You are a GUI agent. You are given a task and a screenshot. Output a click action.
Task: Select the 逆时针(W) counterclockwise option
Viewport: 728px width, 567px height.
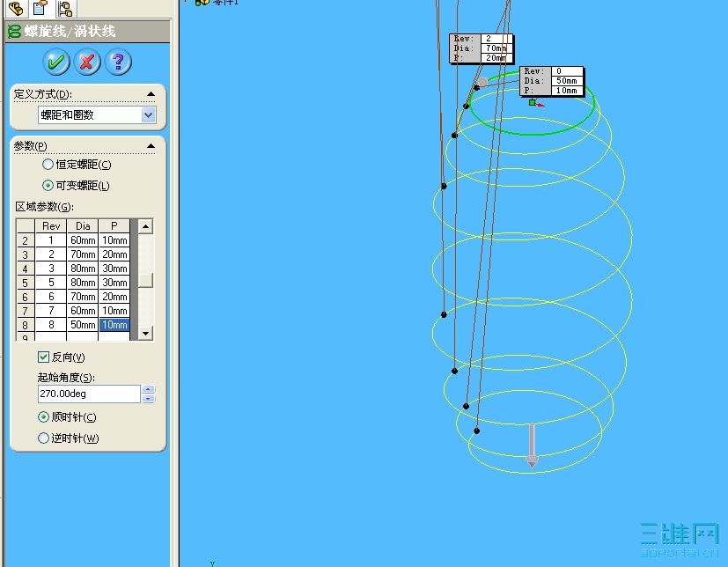coord(43,438)
